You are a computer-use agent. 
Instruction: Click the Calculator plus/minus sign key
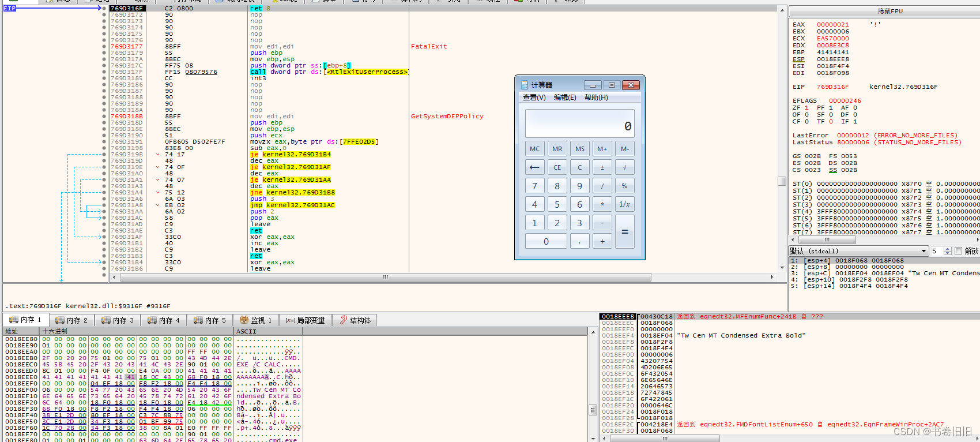602,167
